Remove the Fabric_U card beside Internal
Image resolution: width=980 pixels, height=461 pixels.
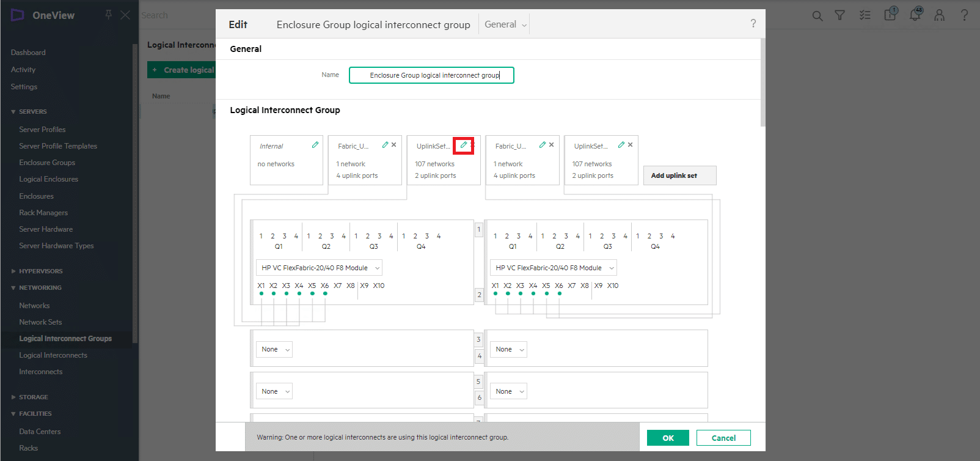[x=394, y=145]
